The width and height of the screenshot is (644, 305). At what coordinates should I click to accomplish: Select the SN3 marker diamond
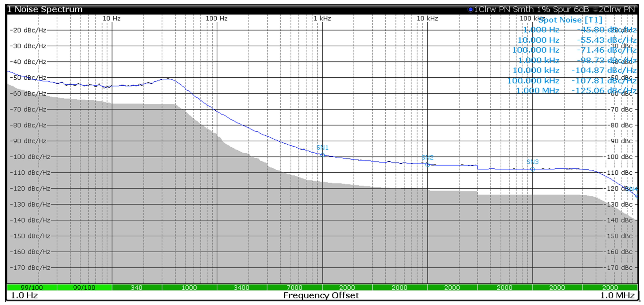point(533,169)
